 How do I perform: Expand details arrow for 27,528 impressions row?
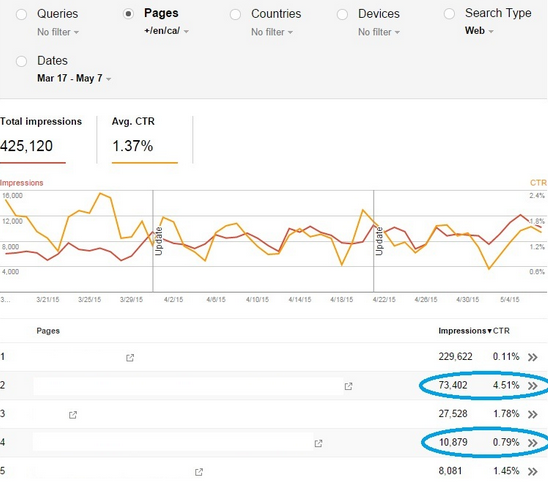[x=533, y=415]
